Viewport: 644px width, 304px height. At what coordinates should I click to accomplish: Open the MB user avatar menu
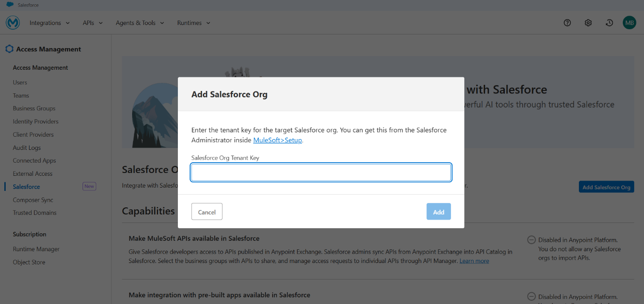[629, 23]
